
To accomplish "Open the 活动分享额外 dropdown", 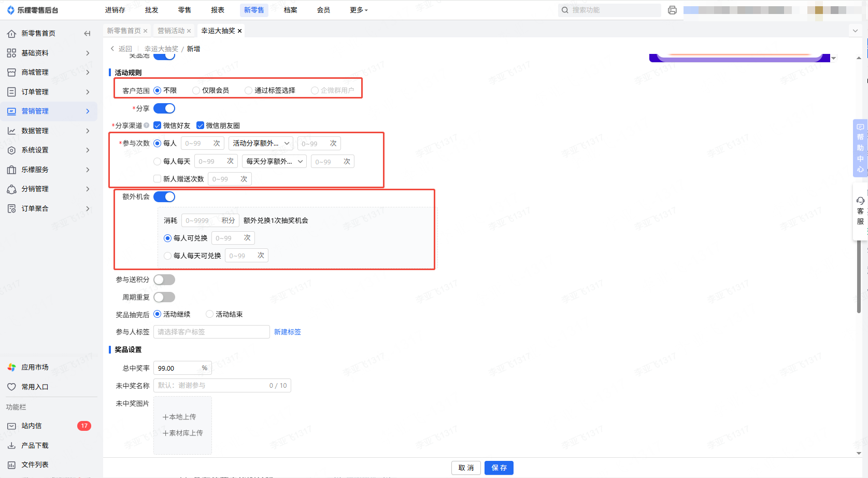I will (261, 144).
